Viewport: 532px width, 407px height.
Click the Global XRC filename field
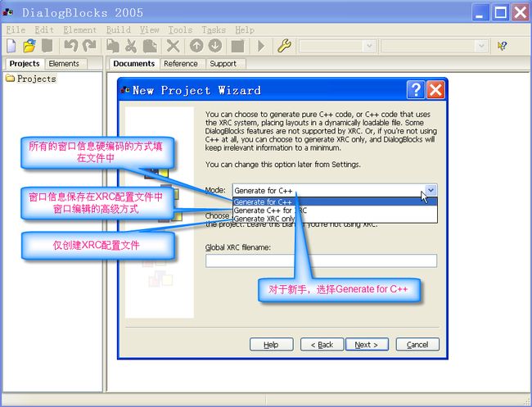click(x=321, y=260)
